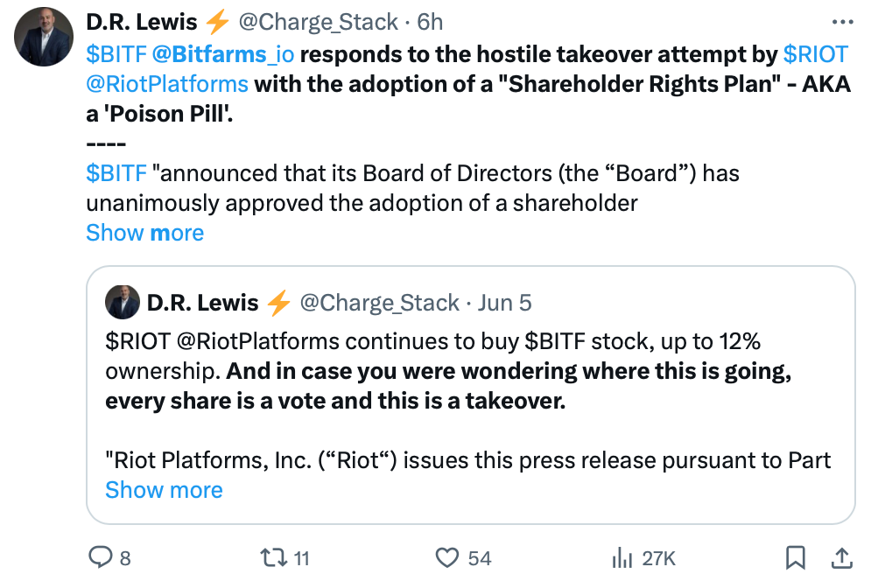Viewport: 871px width, 588px height.
Task: Click D.R. Lewis name in main tweet
Action: (x=142, y=22)
